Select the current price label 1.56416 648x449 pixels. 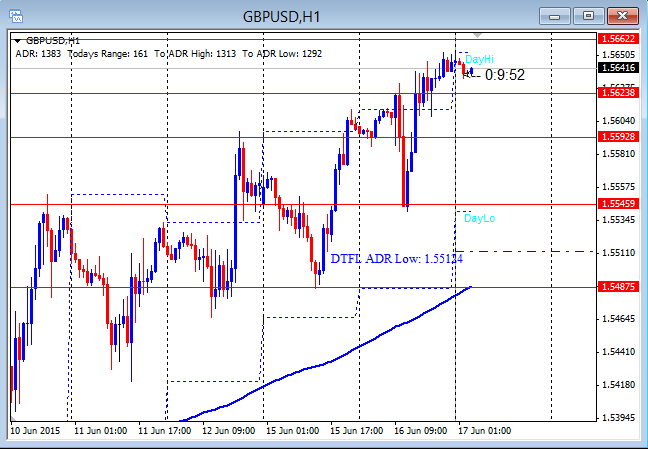tap(618, 67)
